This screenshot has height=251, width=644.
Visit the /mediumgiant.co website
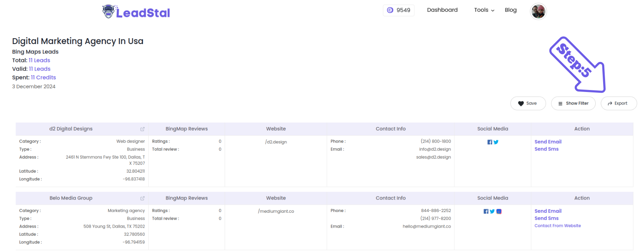276,211
